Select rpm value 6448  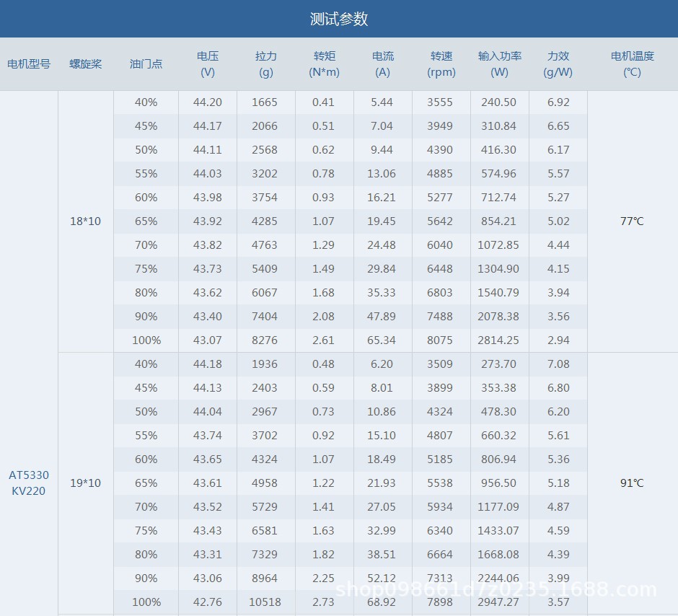click(440, 269)
